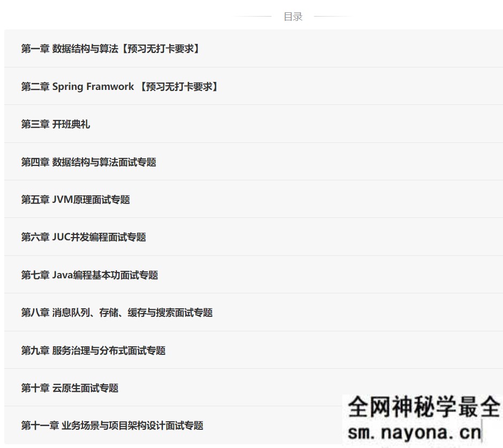Screen dimensions: 503x448
Task: Open 第九章 服务治理与分布式面试专题
Action: (253, 350)
